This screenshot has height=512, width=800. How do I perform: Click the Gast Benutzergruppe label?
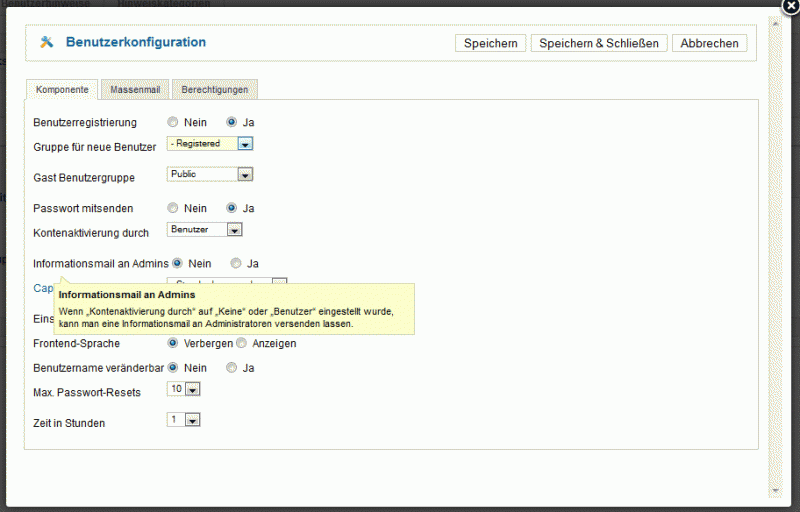point(84,177)
